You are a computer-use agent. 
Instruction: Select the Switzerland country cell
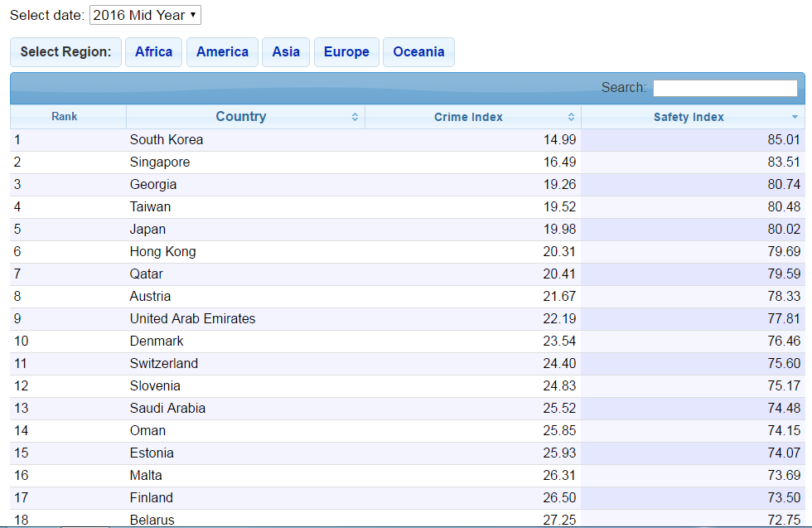coord(164,364)
